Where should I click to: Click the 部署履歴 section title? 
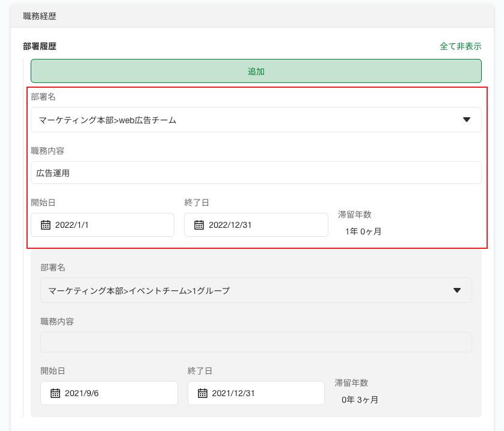point(40,46)
